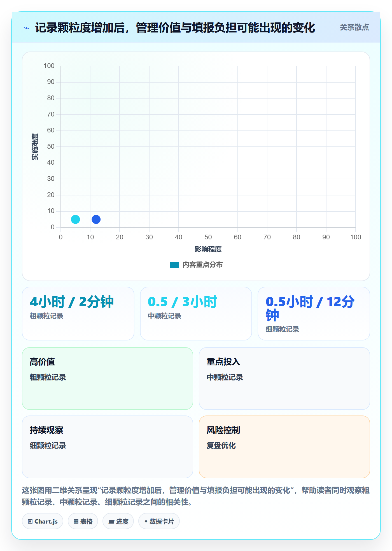Click the 实施难度 y-axis title
The image size is (392, 551).
35,146
